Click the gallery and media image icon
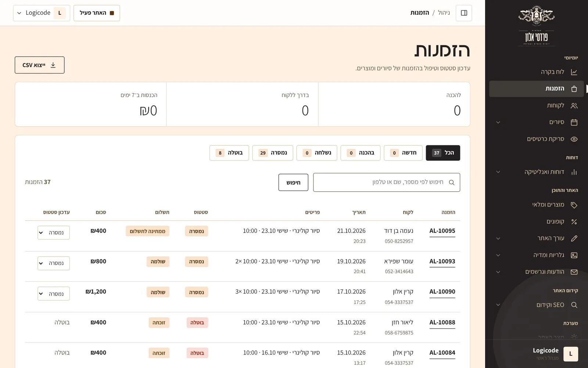The width and height of the screenshot is (588, 368). click(x=574, y=255)
